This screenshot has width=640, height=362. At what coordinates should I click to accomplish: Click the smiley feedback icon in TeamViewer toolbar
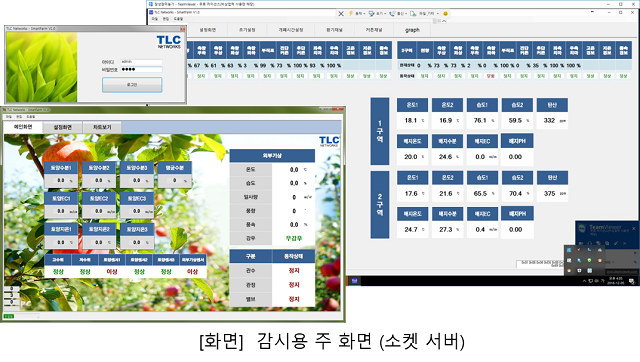[x=445, y=13]
